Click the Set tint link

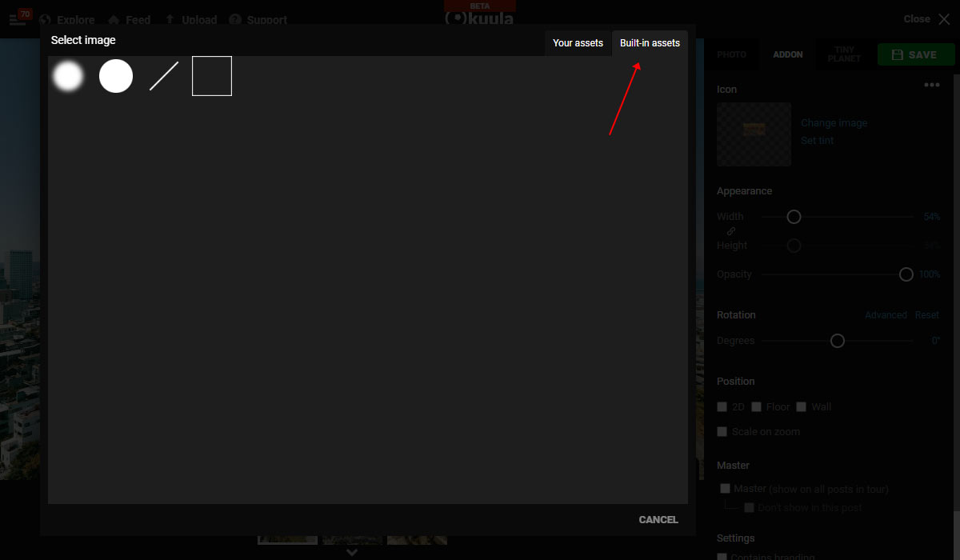click(x=818, y=141)
